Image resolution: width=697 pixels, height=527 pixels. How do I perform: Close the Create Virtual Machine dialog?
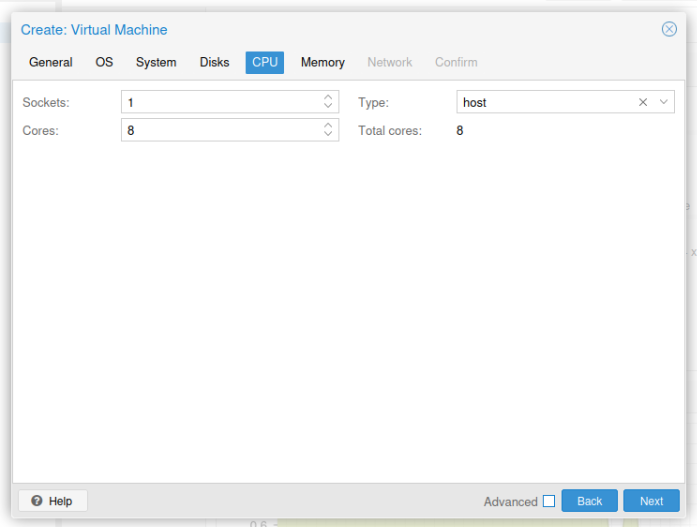point(669,29)
